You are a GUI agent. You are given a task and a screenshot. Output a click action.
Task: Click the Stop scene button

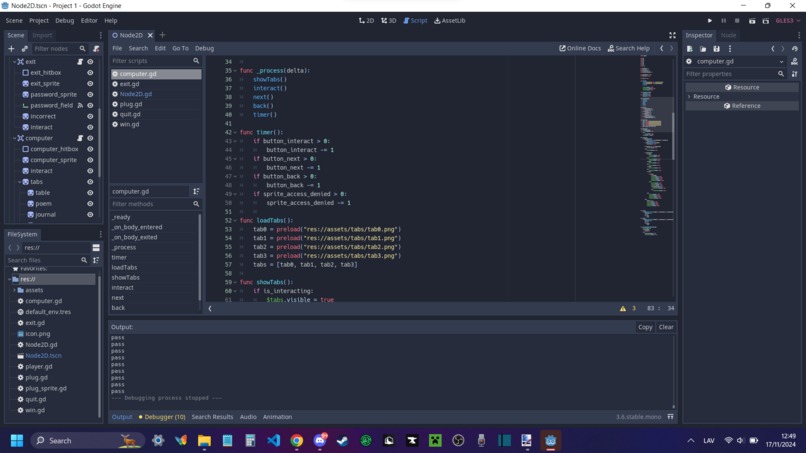(737, 21)
